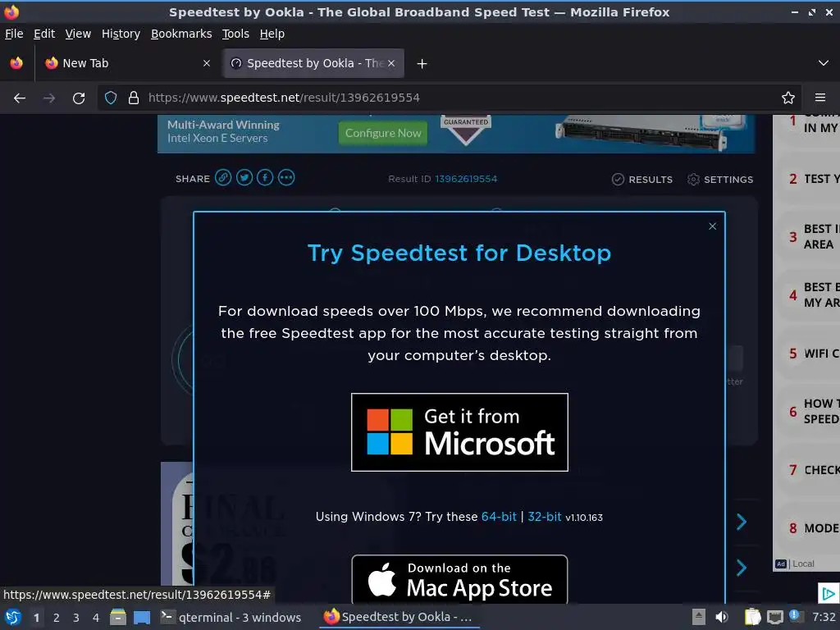Open sidebar ad item 8 MODE
Image resolution: width=840 pixels, height=630 pixels.
point(810,528)
